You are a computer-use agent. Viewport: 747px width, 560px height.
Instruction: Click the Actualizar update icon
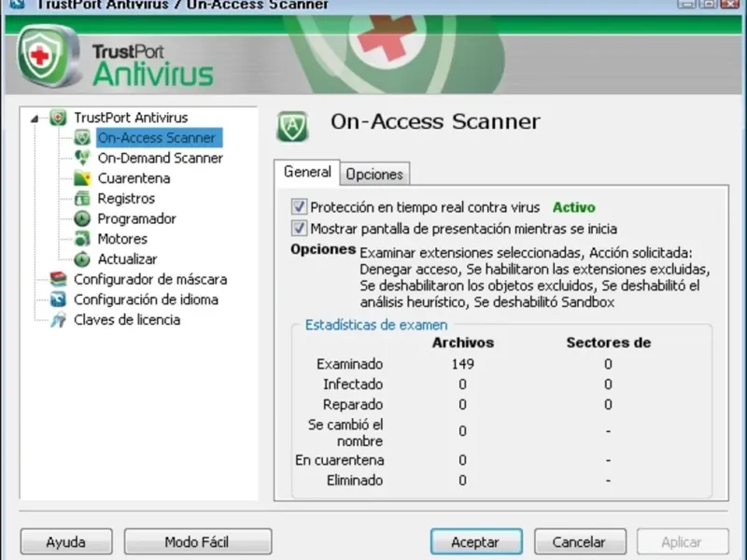(x=82, y=259)
